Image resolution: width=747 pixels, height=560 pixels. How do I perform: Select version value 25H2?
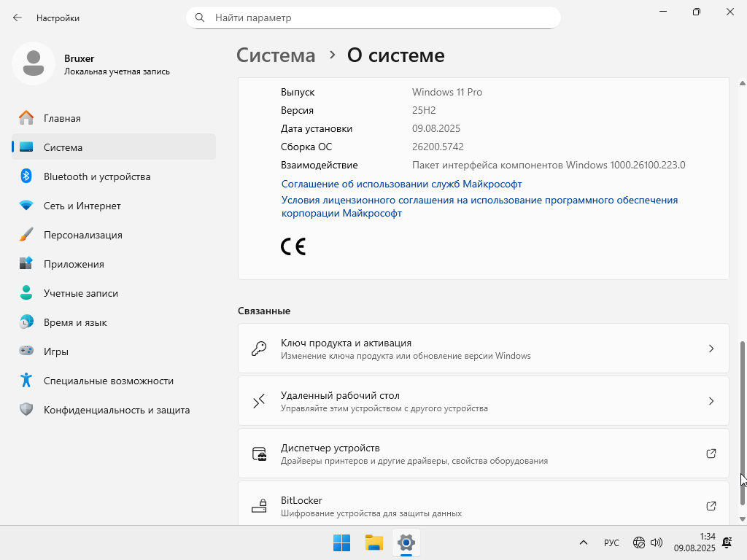point(424,110)
